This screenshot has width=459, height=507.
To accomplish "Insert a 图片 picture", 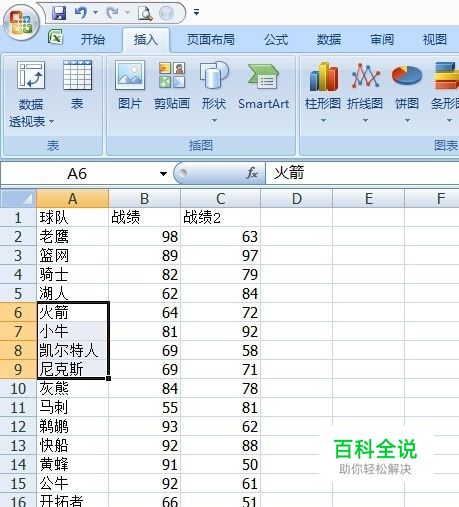I will (x=130, y=85).
